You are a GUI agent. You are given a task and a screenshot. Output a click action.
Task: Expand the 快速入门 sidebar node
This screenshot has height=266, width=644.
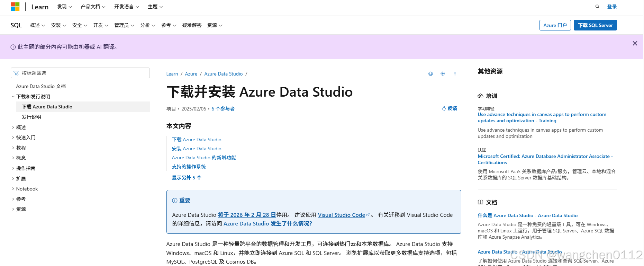24,138
